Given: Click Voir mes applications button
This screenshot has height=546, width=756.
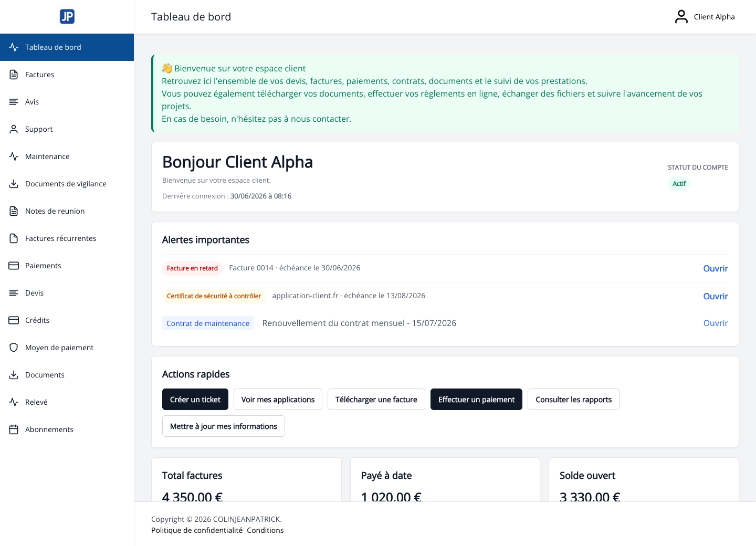Looking at the screenshot, I should [278, 400].
